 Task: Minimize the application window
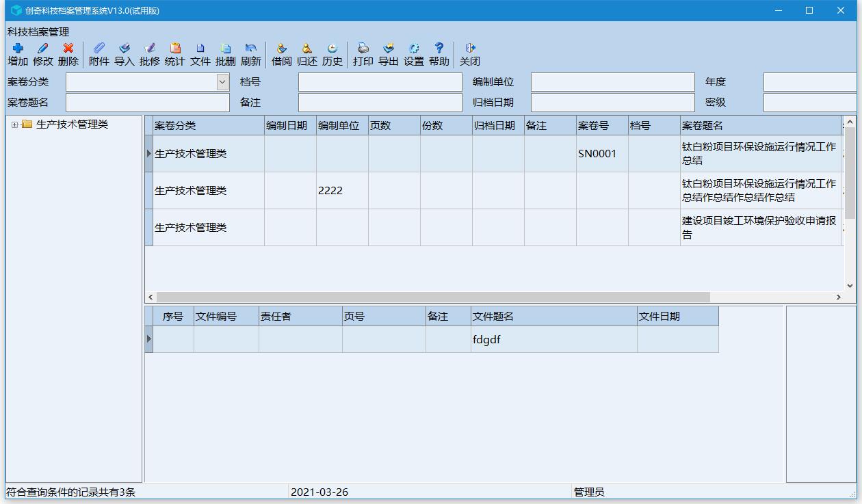click(x=778, y=10)
